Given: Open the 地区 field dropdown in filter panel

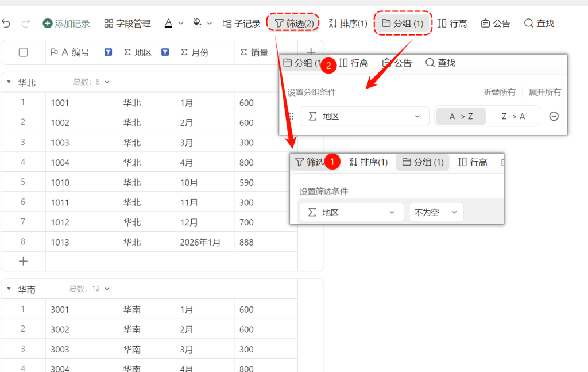Looking at the screenshot, I should tap(352, 213).
